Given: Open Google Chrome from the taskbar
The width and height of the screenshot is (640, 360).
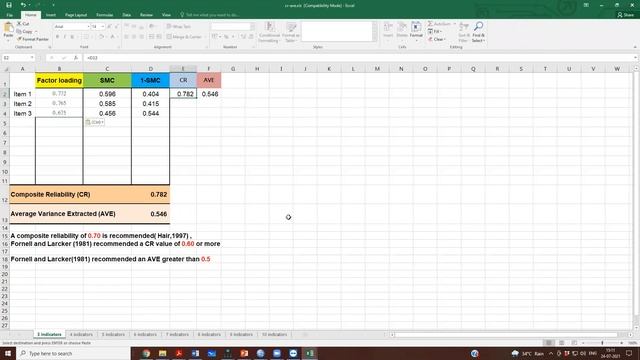Looking at the screenshot, I should point(146,353).
